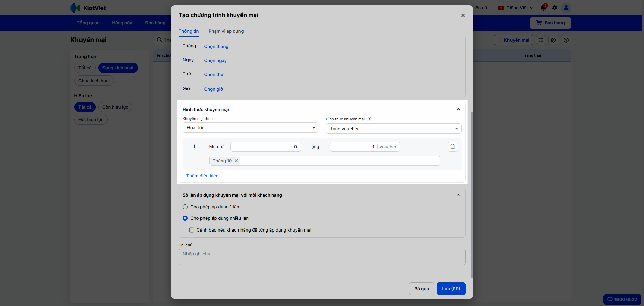The width and height of the screenshot is (644, 306).
Task: Delete condition row with trash icon
Action: (x=452, y=147)
